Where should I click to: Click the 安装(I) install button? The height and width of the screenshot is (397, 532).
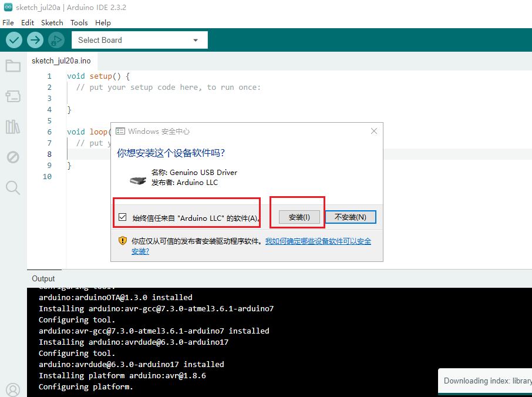click(299, 217)
